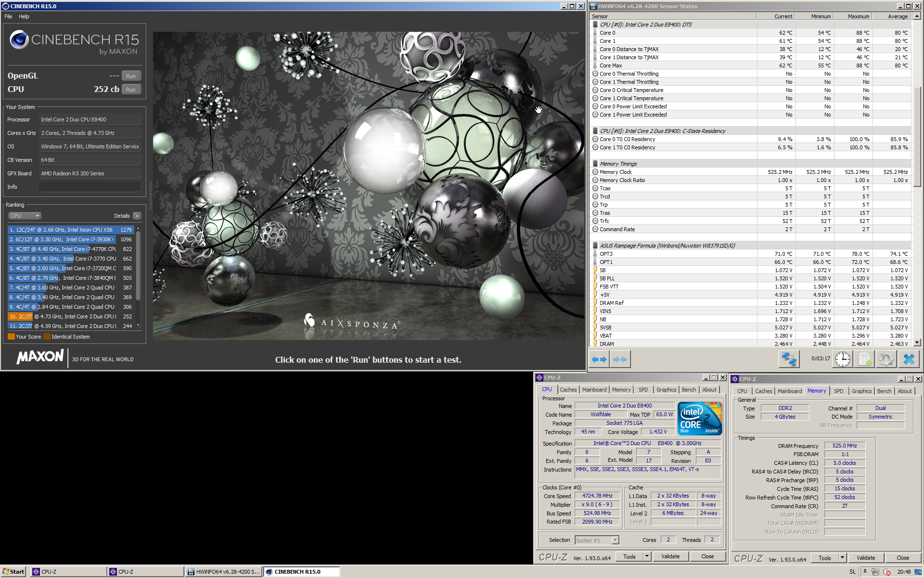The image size is (924, 578).
Task: Click HWiNFO sensor list vertical scrollbar
Action: pyautogui.click(x=917, y=137)
